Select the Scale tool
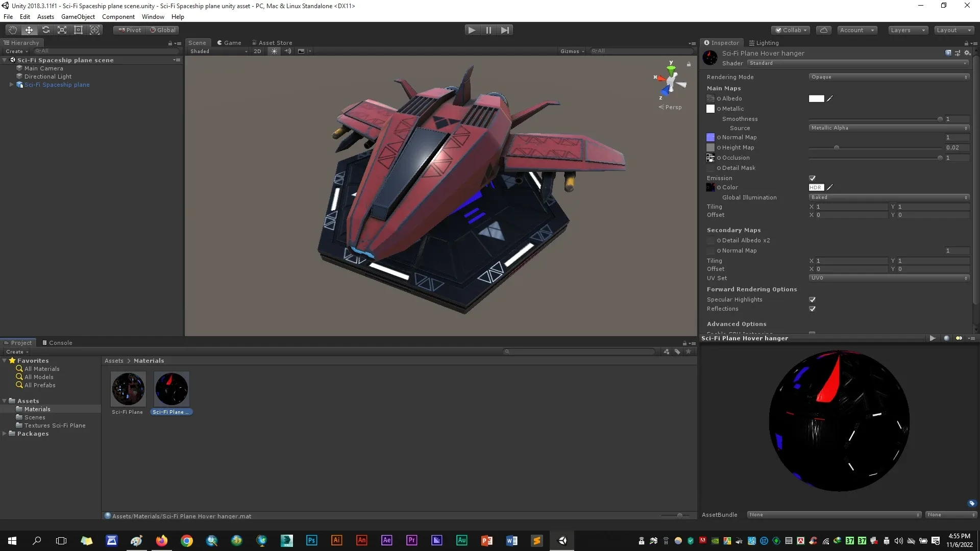 62,30
